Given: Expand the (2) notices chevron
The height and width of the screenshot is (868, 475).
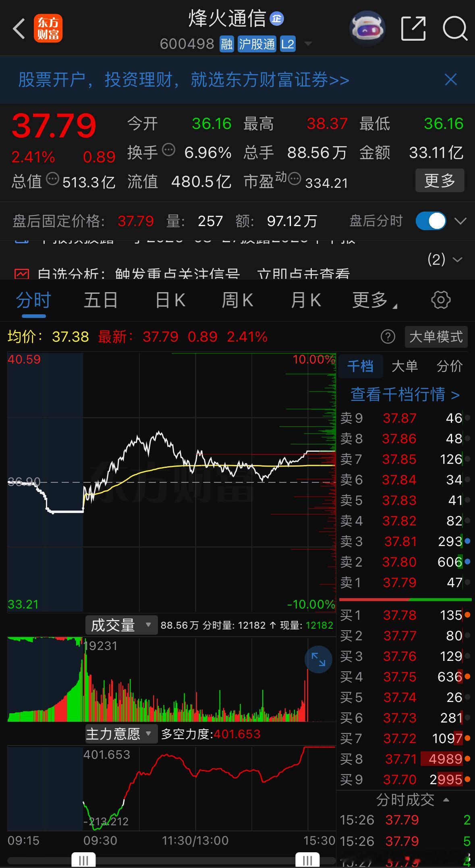Looking at the screenshot, I should click(x=457, y=260).
